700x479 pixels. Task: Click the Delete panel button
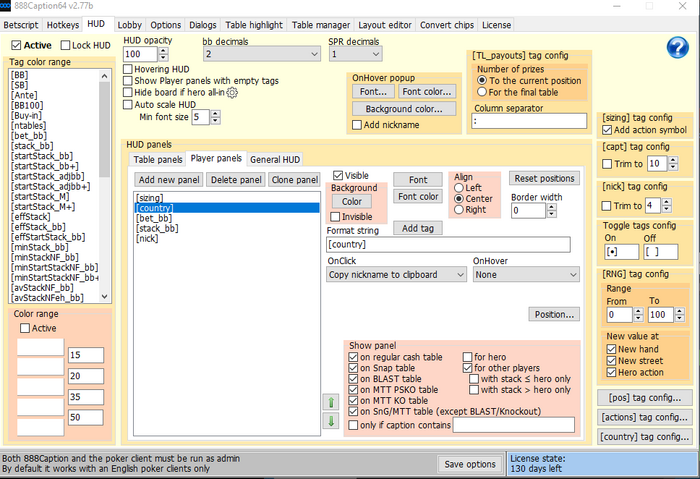pyautogui.click(x=236, y=179)
